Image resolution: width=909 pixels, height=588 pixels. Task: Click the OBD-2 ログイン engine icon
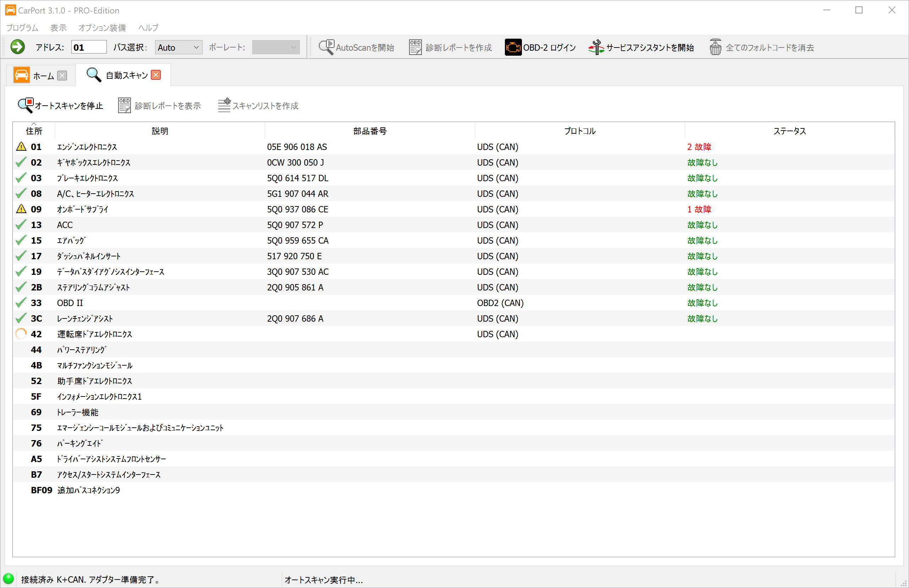(x=513, y=48)
